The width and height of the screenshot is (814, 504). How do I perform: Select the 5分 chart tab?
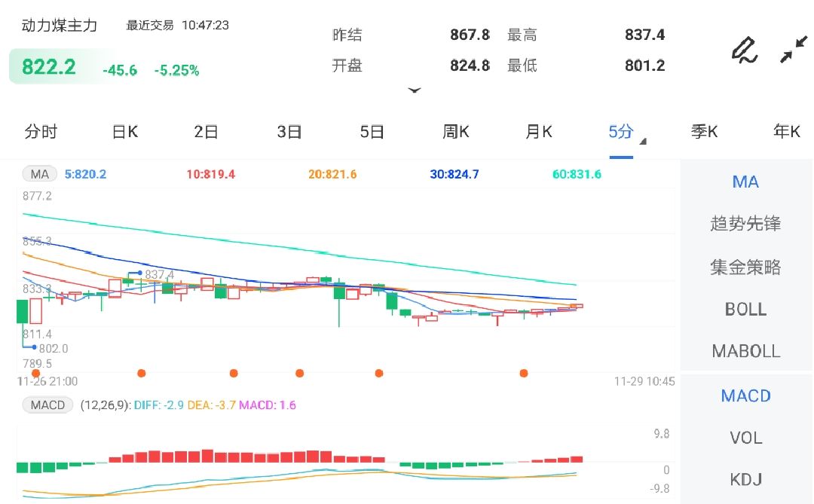click(x=621, y=132)
